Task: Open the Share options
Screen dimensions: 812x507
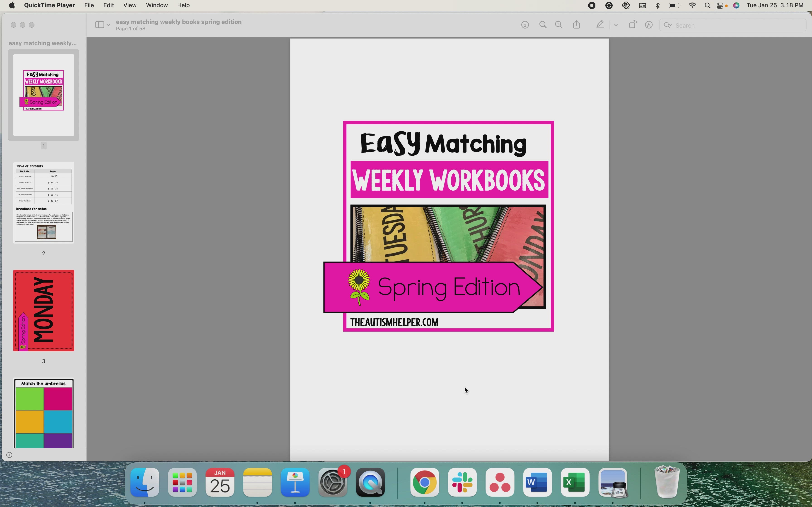Action: tap(576, 24)
